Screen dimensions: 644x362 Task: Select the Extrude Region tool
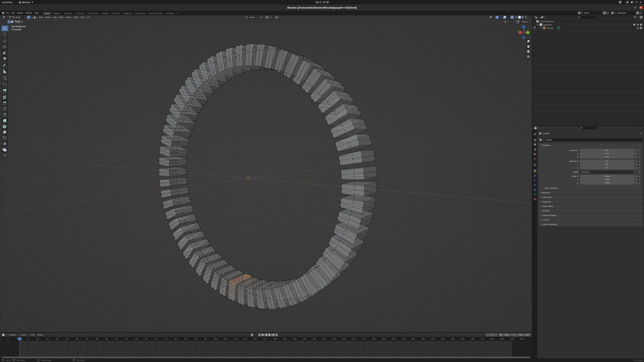[5, 91]
